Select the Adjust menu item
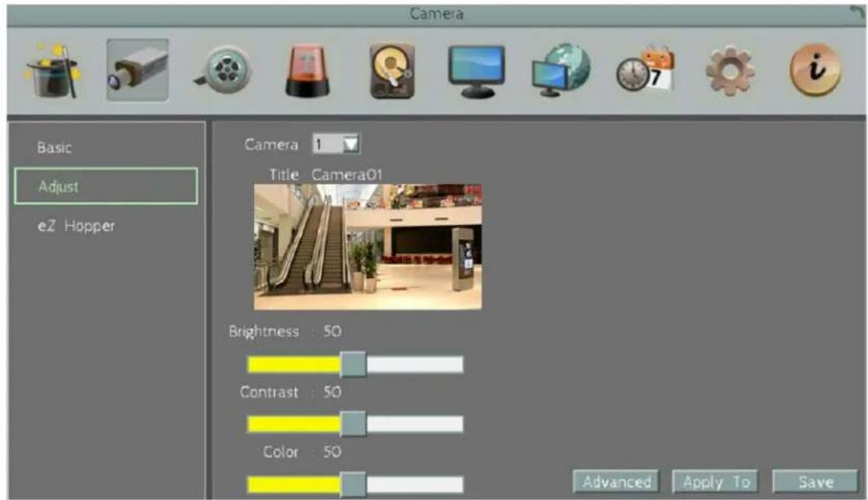The height and width of the screenshot is (500, 868). 105,186
